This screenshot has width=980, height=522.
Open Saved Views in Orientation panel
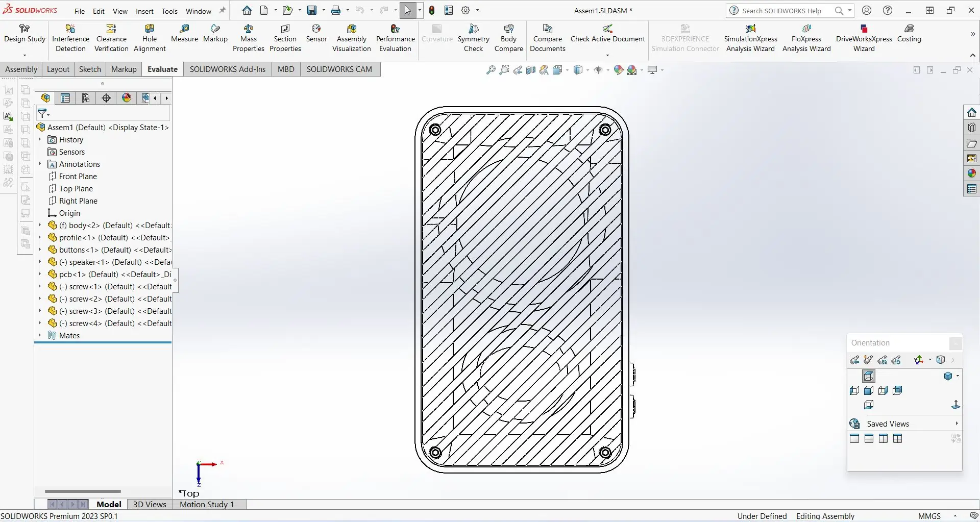tap(888, 424)
